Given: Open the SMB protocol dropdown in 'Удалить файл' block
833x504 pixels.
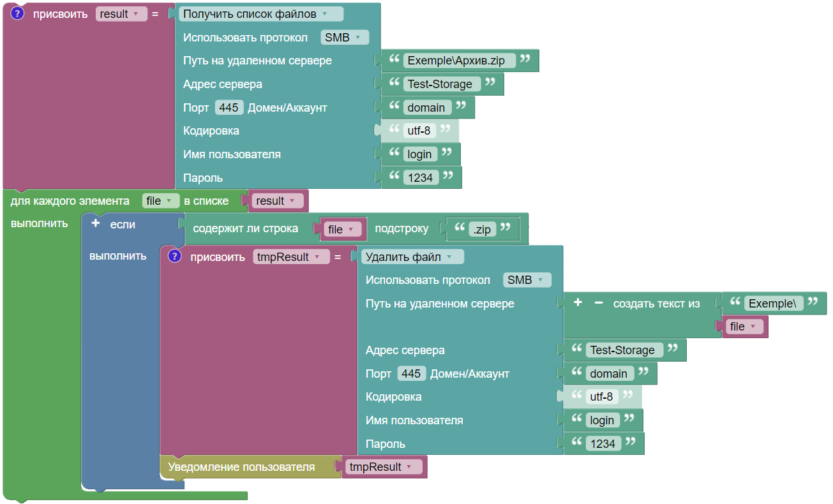Looking at the screenshot, I should click(527, 280).
